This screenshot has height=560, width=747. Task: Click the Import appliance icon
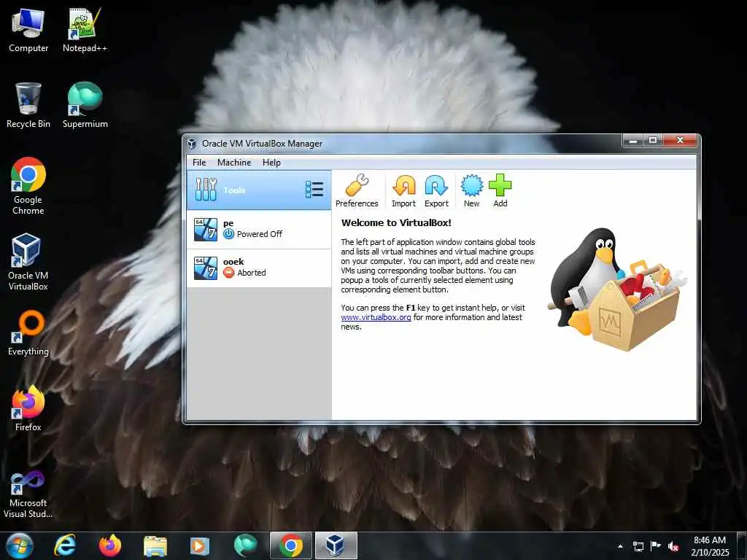(x=403, y=185)
